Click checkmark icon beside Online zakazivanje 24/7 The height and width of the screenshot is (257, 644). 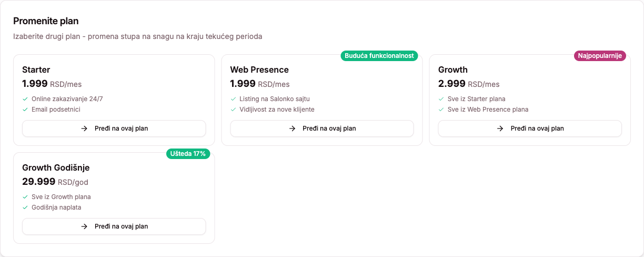[25, 99]
